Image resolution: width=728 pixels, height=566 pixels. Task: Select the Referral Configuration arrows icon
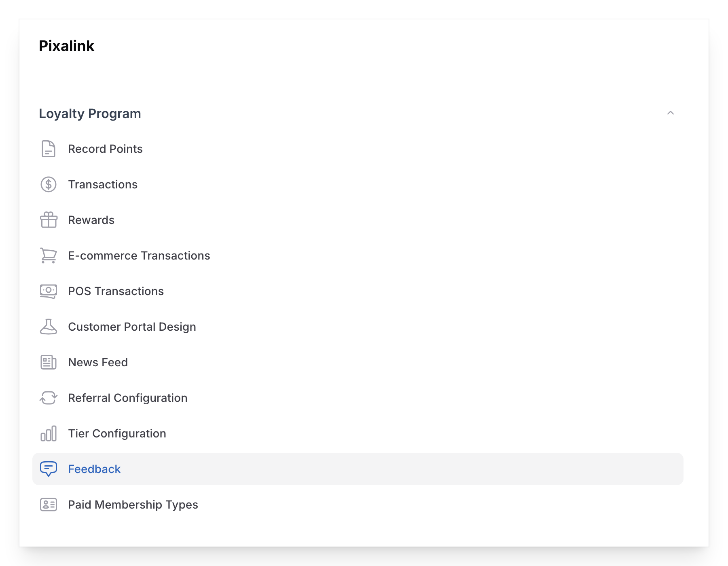tap(48, 398)
